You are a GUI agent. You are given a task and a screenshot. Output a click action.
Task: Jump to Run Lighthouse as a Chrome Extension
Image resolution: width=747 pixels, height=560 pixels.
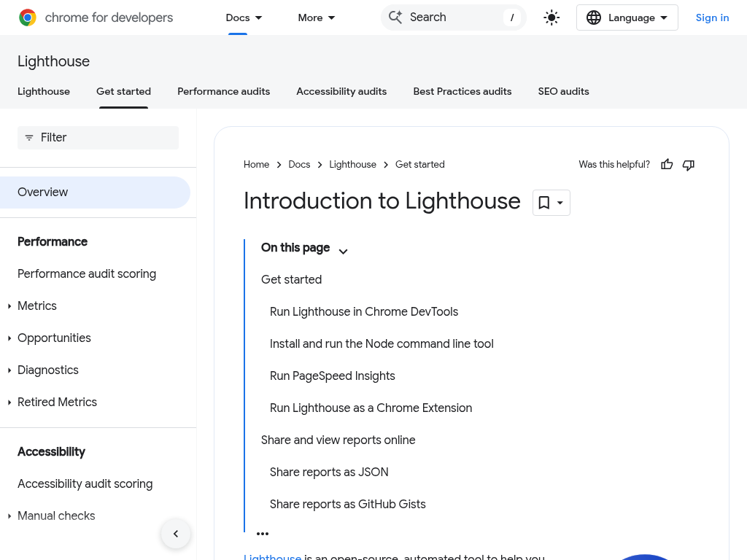point(371,408)
